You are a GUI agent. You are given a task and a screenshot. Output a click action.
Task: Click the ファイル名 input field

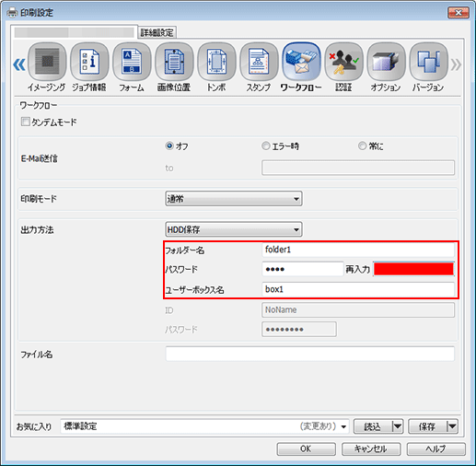click(310, 354)
